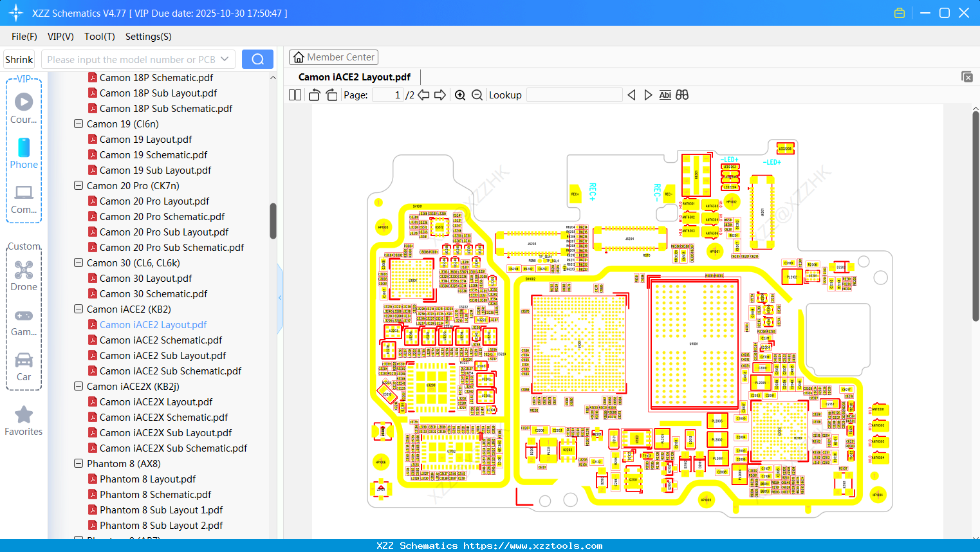This screenshot has width=980, height=552.
Task: Open the Favorites star
Action: 24,421
